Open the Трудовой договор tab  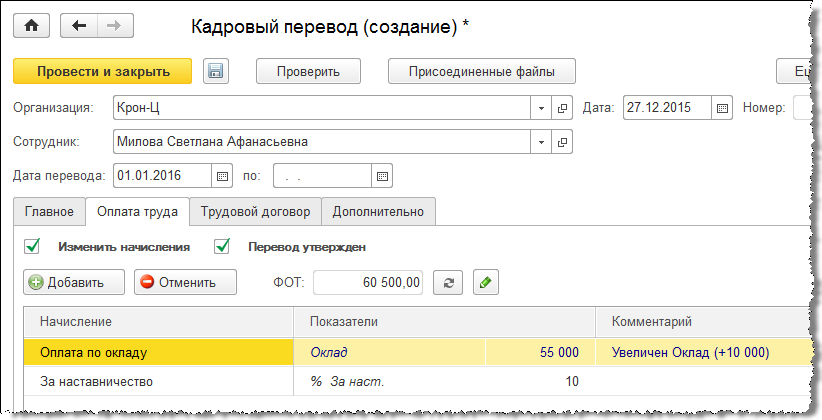[x=256, y=212]
